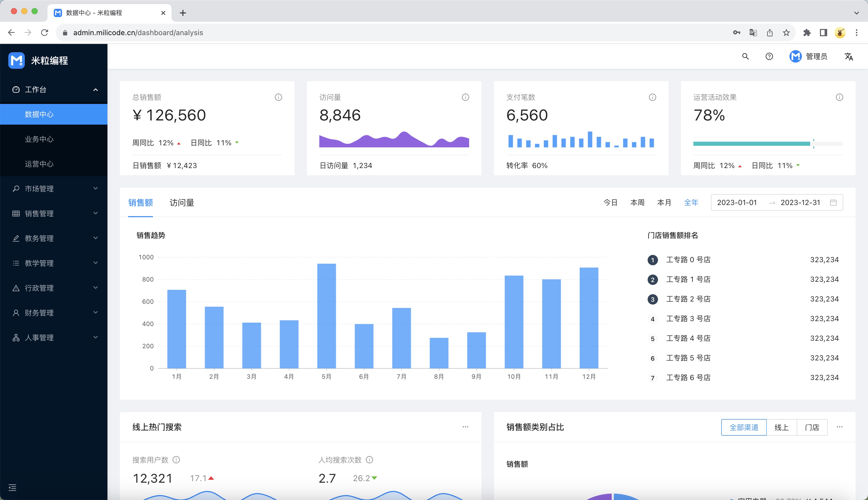Toggle the browser side panel icon
The height and width of the screenshot is (500, 868).
[x=823, y=33]
